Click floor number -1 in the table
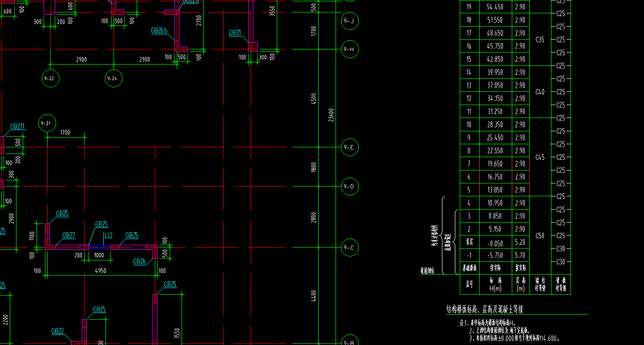Screen dimensions: 644x345 click(x=469, y=255)
